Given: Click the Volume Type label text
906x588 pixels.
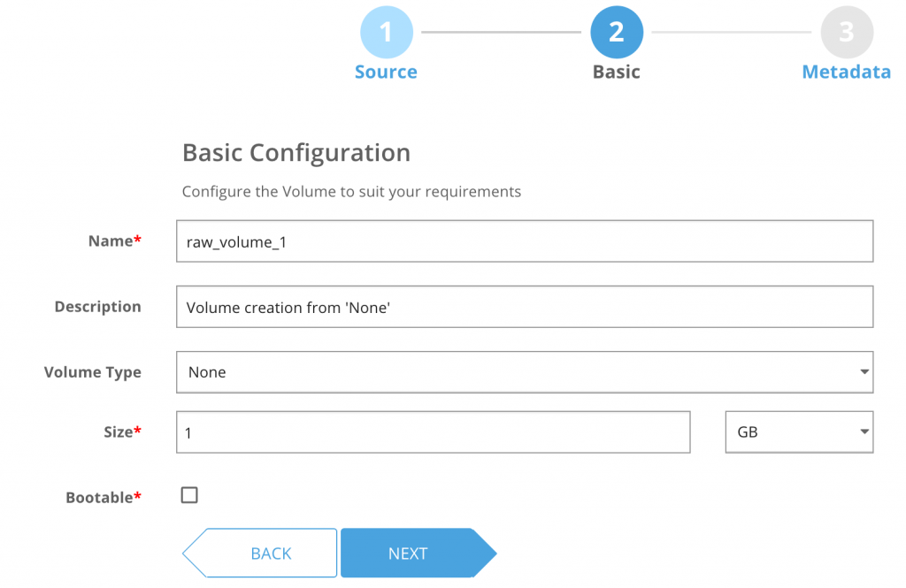Looking at the screenshot, I should (x=92, y=372).
